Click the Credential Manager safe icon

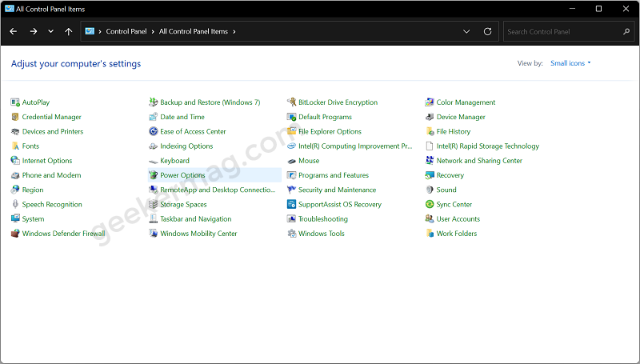coord(15,117)
